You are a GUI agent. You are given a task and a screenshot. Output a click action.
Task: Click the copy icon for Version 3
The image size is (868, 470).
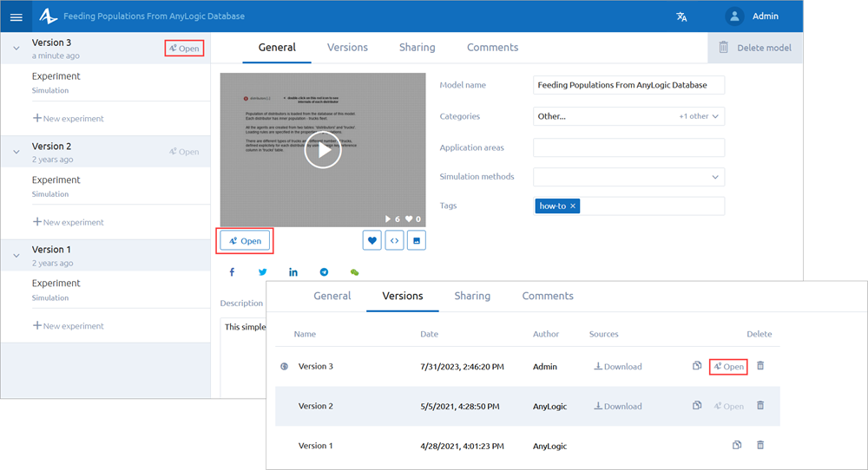tap(697, 365)
